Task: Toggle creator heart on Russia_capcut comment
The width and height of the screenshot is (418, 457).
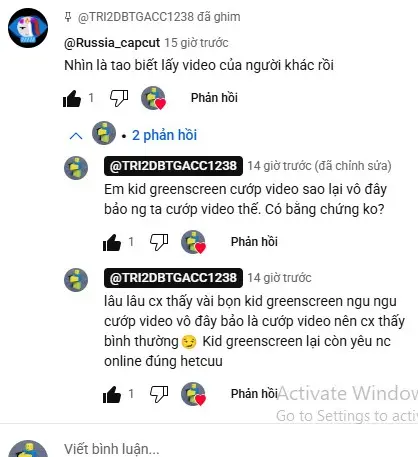Action: 154,98
